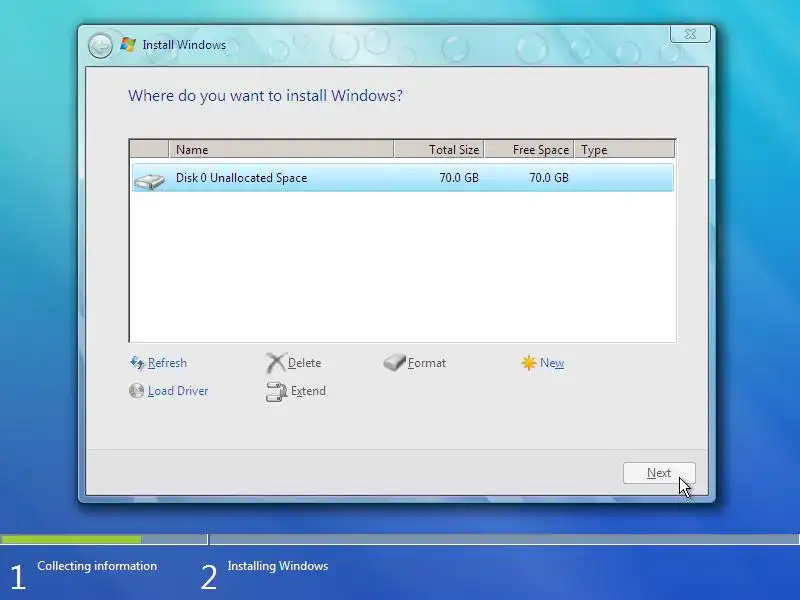Viewport: 800px width, 600px height.
Task: Sort by the Name column header
Action: coord(281,149)
